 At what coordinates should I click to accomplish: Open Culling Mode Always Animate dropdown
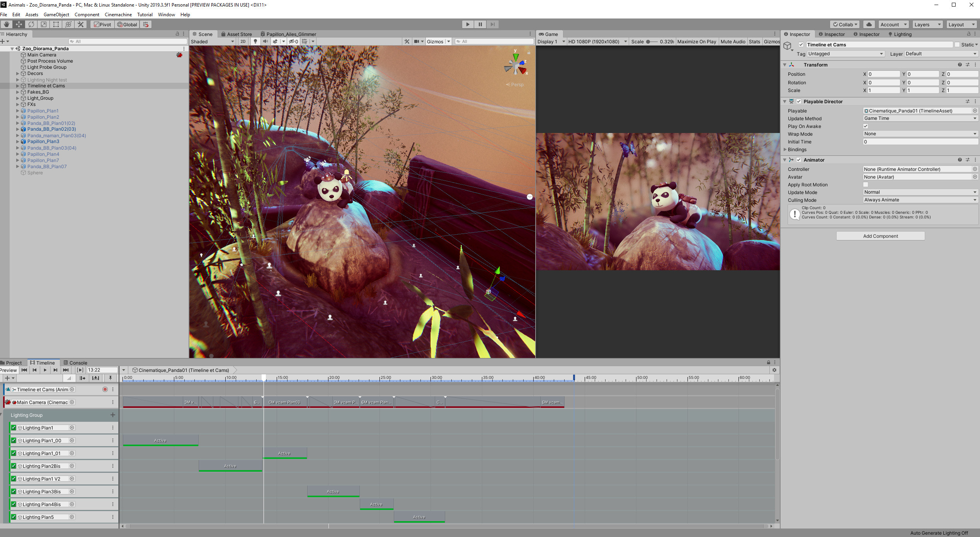click(920, 200)
